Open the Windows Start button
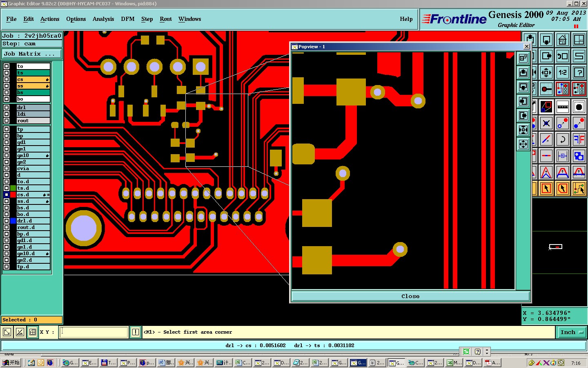588x368 pixels. [x=11, y=363]
